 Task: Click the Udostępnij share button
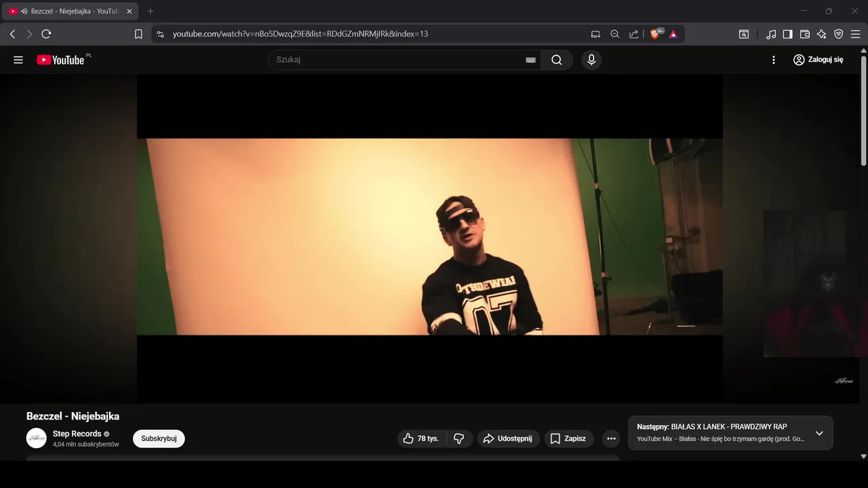[x=509, y=439]
